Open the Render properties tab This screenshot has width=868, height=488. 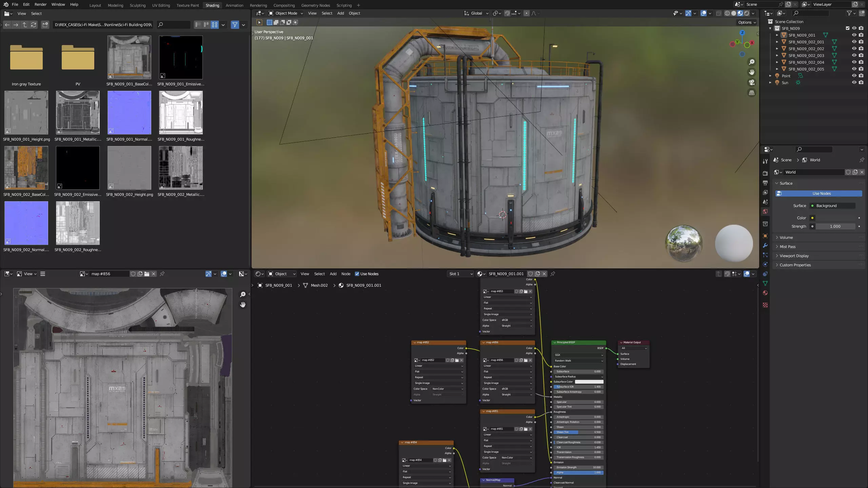click(765, 173)
